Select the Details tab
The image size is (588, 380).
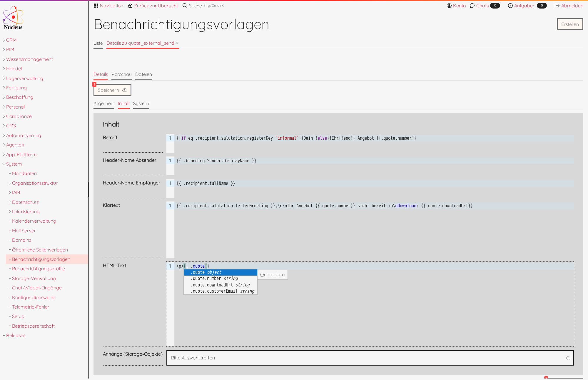[101, 74]
